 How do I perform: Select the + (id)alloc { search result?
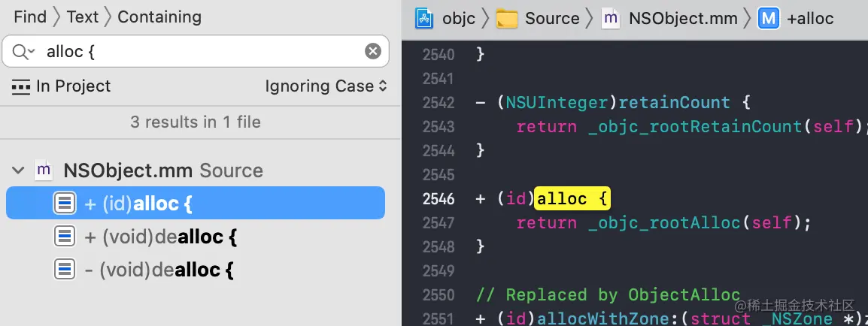[196, 203]
